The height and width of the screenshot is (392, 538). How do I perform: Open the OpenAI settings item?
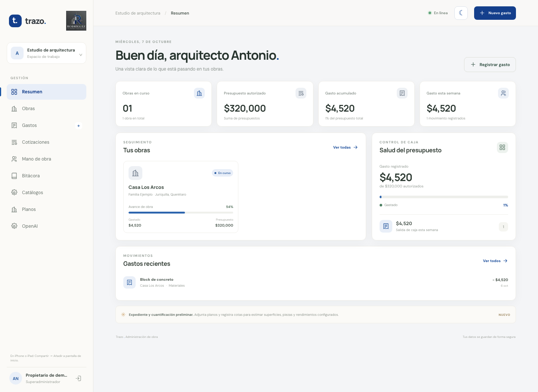pos(46,226)
